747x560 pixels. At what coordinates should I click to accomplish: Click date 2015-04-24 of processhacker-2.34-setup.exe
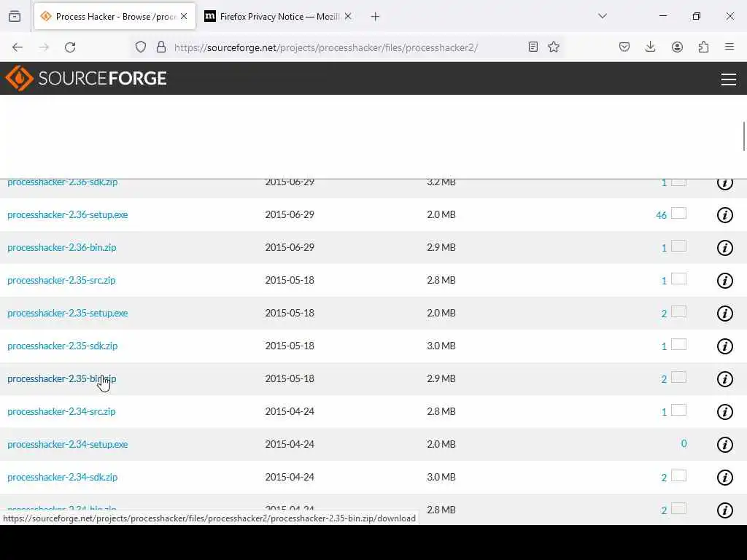click(290, 445)
